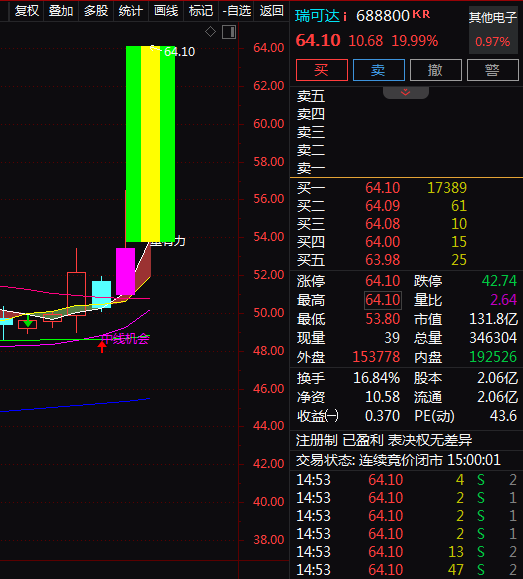Click the 净资 value 10.58
This screenshot has width=523, height=579.
[383, 397]
